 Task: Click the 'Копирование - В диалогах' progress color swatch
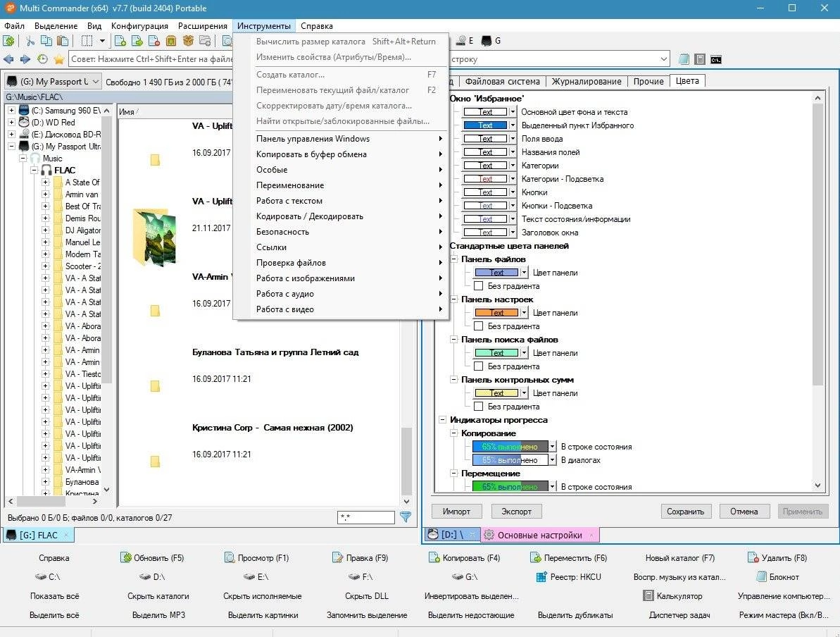click(x=510, y=460)
